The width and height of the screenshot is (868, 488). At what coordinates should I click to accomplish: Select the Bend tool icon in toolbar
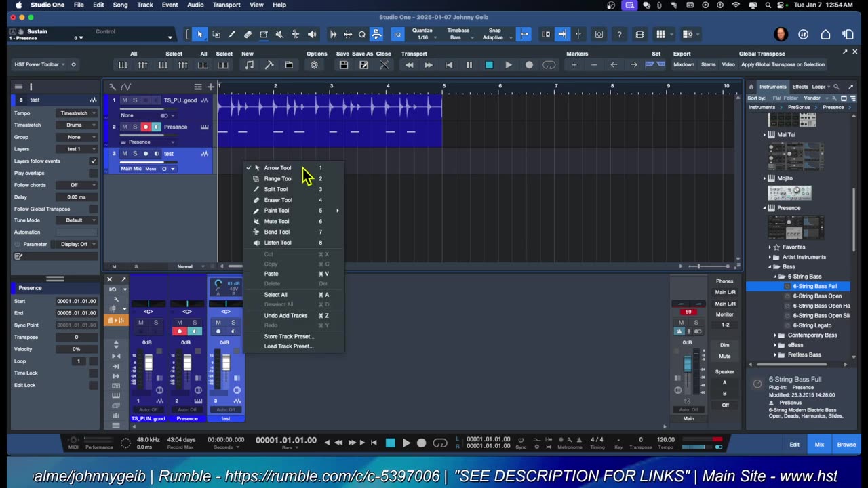point(296,35)
